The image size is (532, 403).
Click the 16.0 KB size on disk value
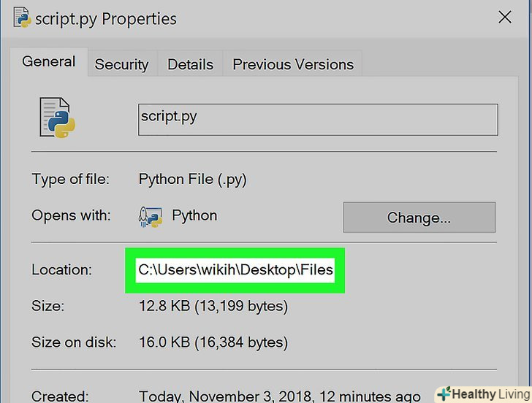pyautogui.click(x=213, y=342)
